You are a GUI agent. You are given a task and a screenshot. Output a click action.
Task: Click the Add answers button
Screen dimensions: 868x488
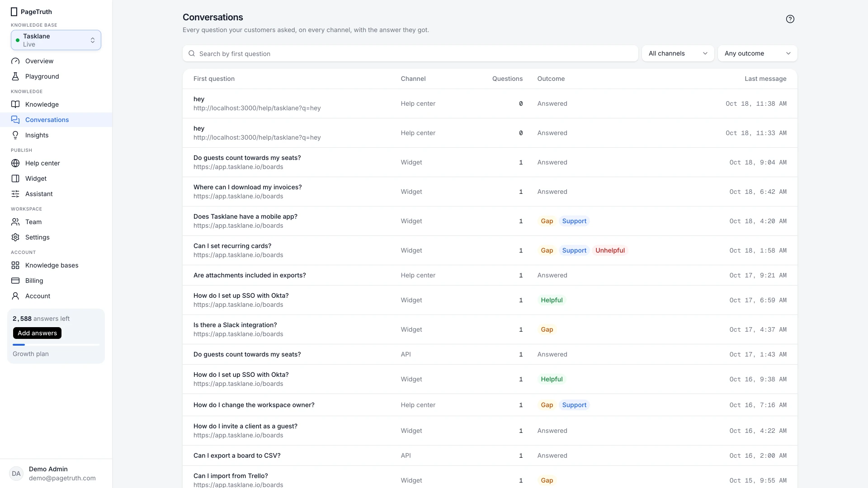[x=37, y=333]
